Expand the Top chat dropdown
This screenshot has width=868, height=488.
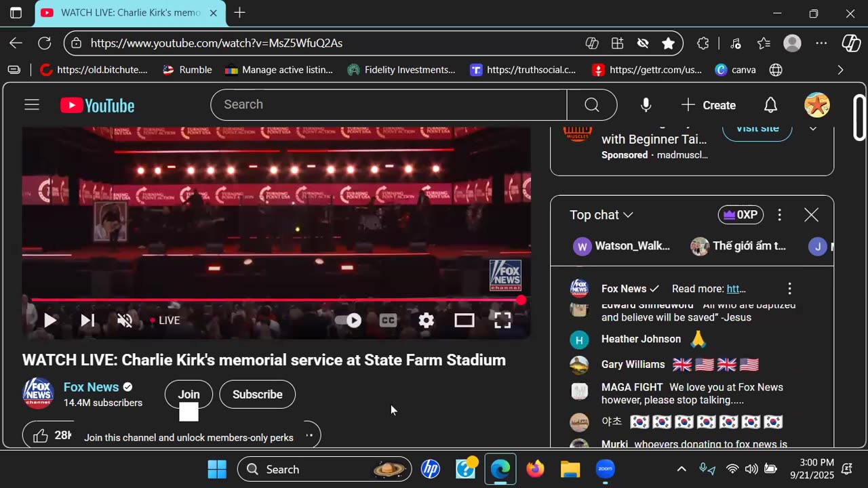coord(601,215)
